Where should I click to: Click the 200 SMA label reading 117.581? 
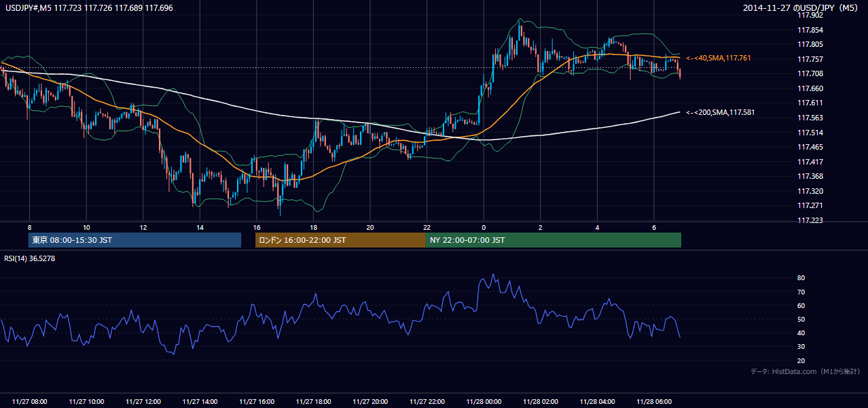[x=720, y=112]
